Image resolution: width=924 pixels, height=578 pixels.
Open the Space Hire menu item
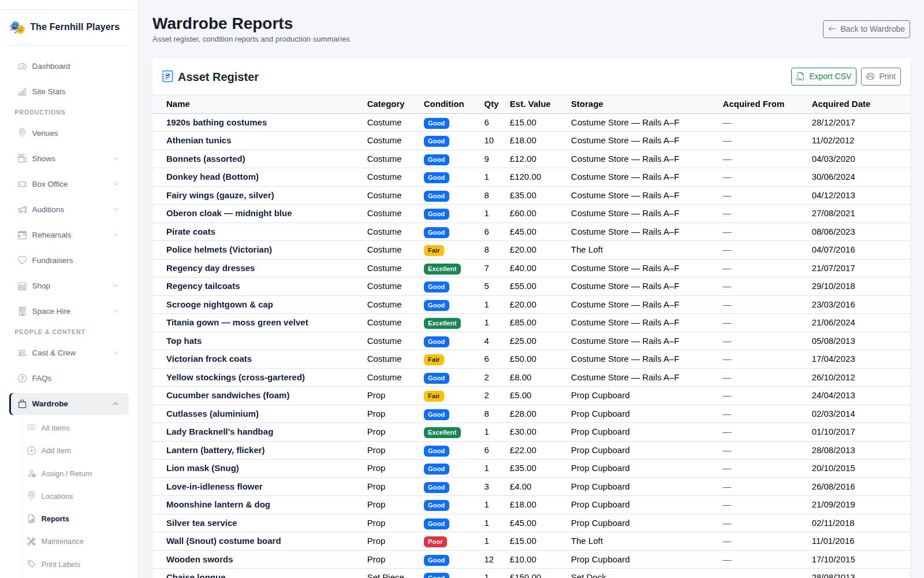[x=69, y=312]
